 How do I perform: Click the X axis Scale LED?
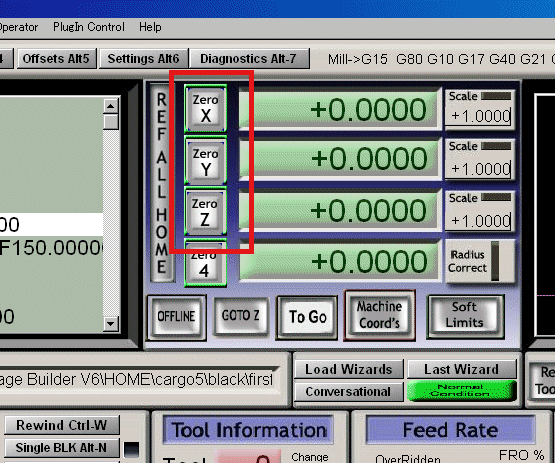(496, 96)
